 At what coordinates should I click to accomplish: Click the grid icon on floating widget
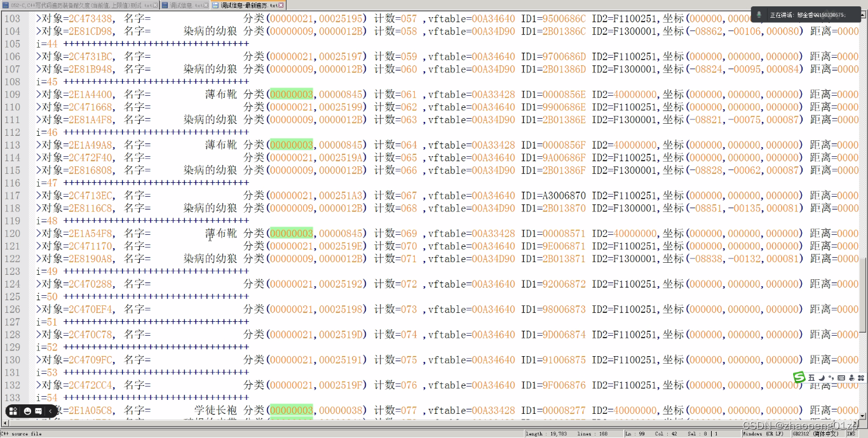13,411
